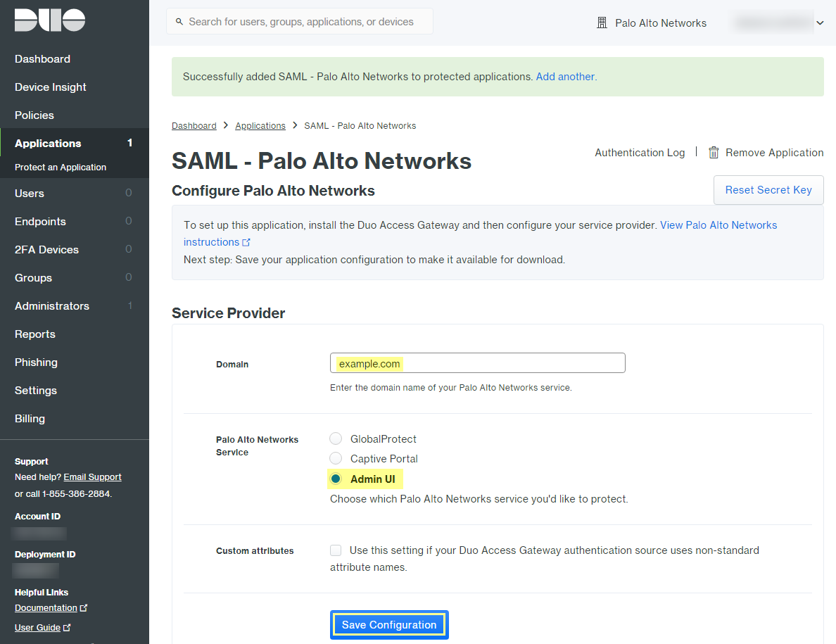
Task: Expand the account dropdown arrow
Action: (x=820, y=23)
